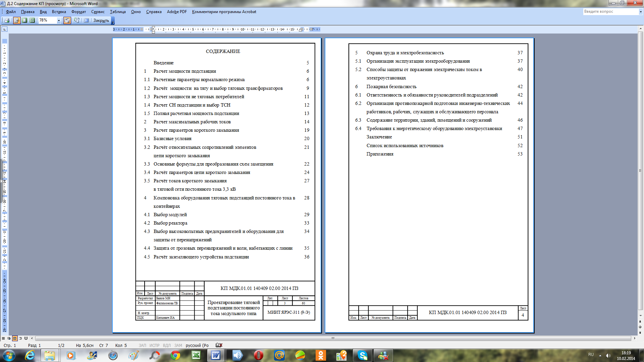Viewport: 644px width, 362px height.
Task: Click the Print icon in preview toolbar
Action: point(7,20)
